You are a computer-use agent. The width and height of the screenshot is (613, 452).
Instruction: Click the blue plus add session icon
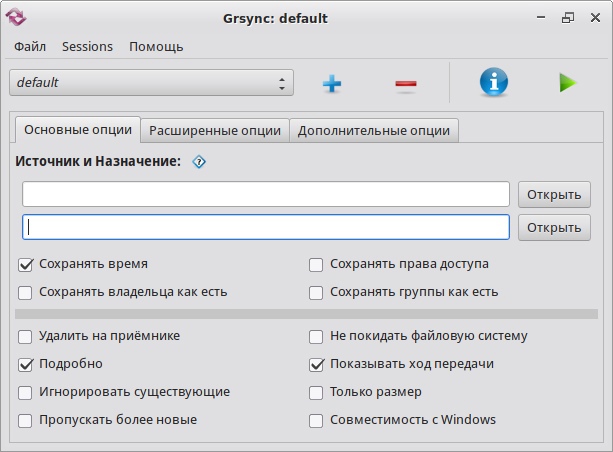click(332, 84)
